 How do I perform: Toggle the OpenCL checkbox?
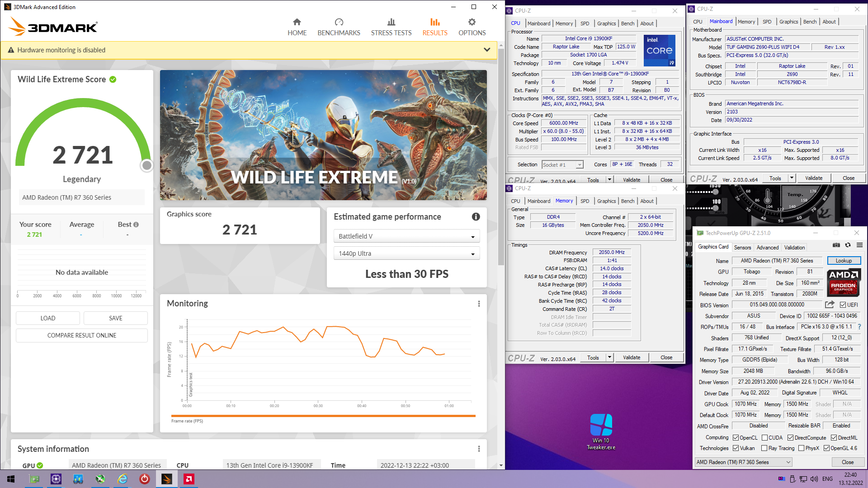(736, 438)
